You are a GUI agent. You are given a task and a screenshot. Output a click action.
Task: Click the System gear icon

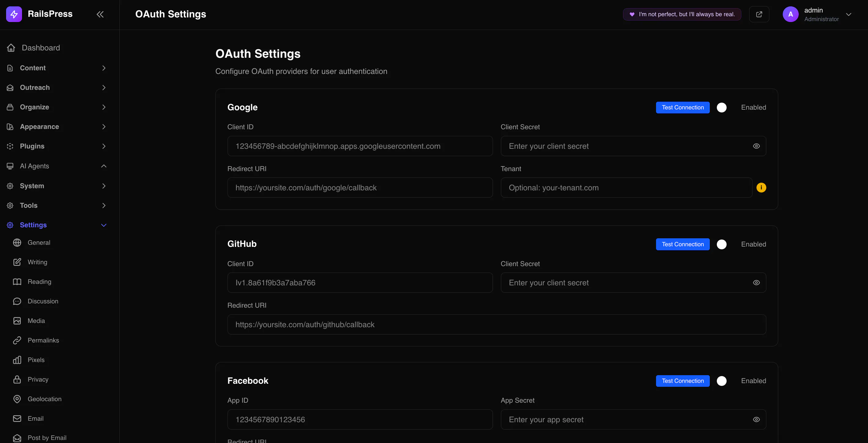10,186
